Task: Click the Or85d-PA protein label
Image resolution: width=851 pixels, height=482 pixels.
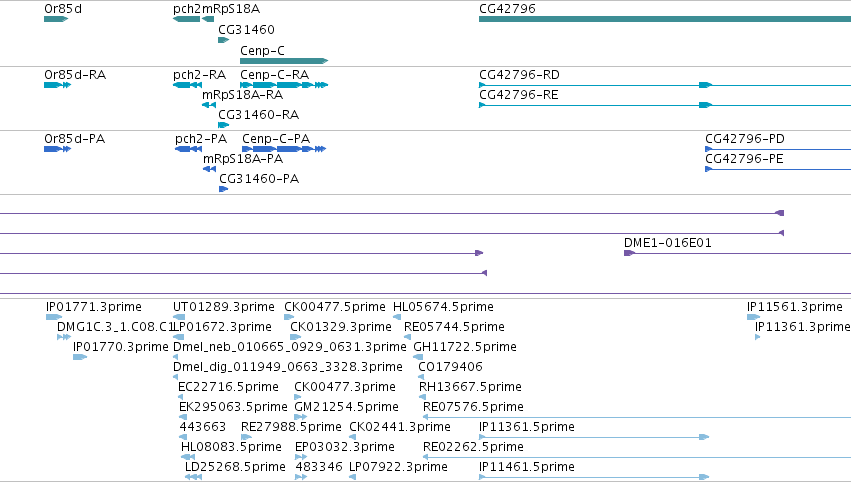Action: point(75,138)
